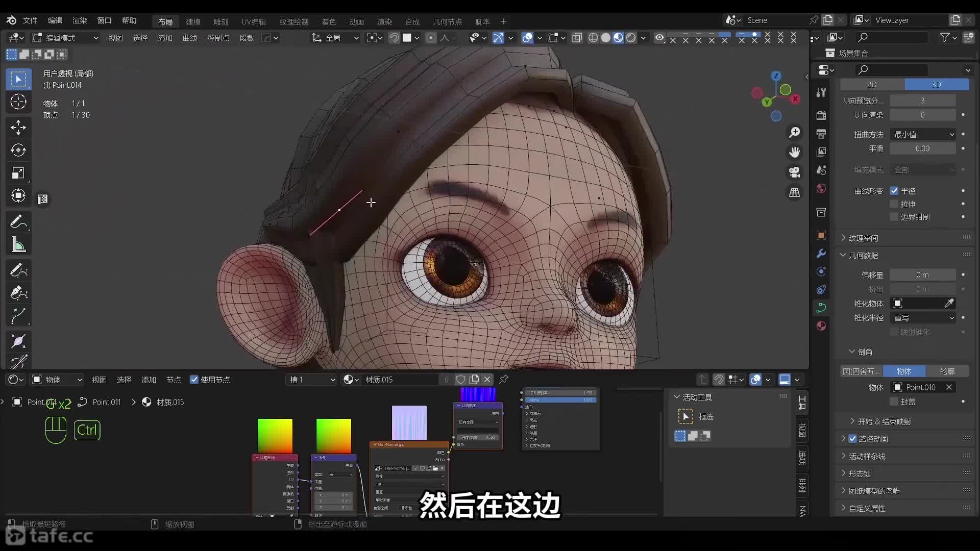Open the Modifiers wrench tab icon
This screenshot has width=980, height=551.
pos(821,254)
